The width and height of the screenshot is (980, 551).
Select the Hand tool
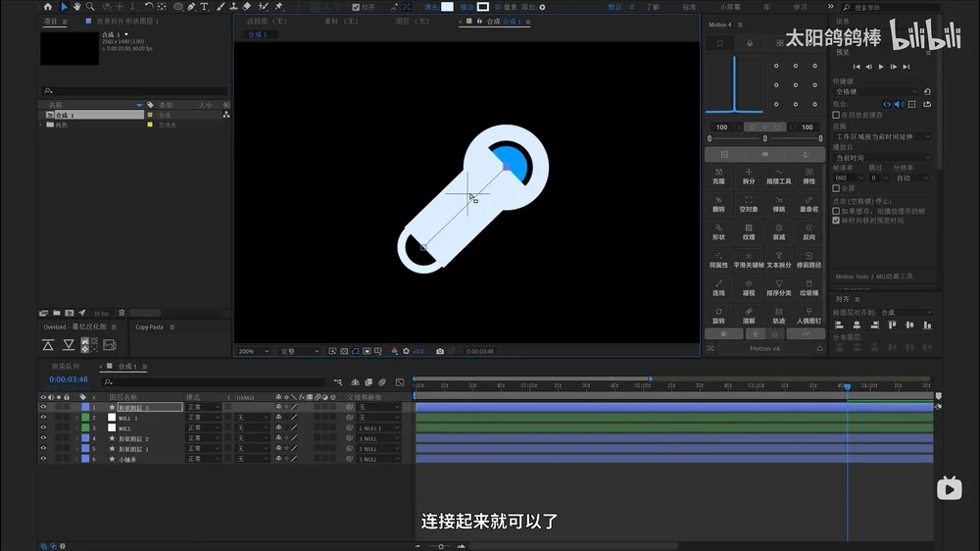tap(76, 7)
